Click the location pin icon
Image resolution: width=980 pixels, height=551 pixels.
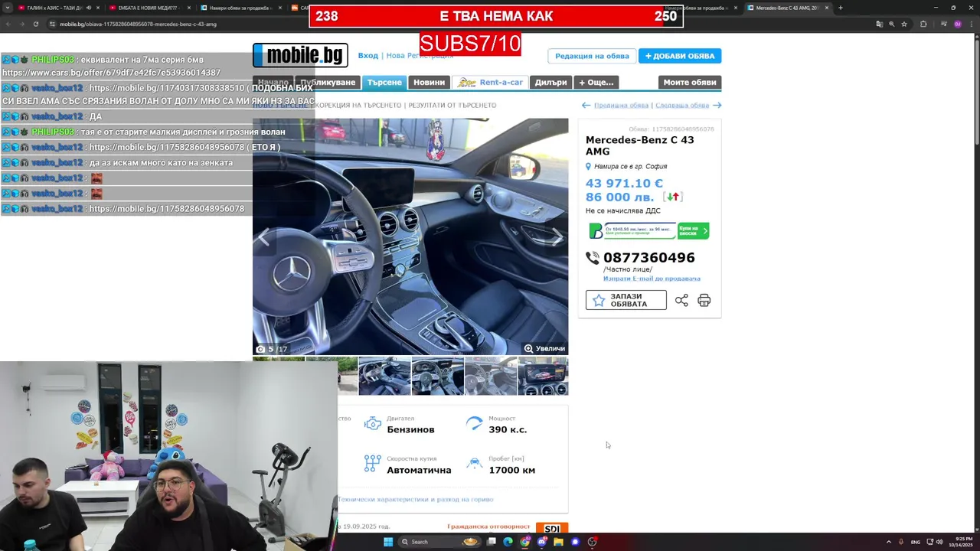point(588,166)
